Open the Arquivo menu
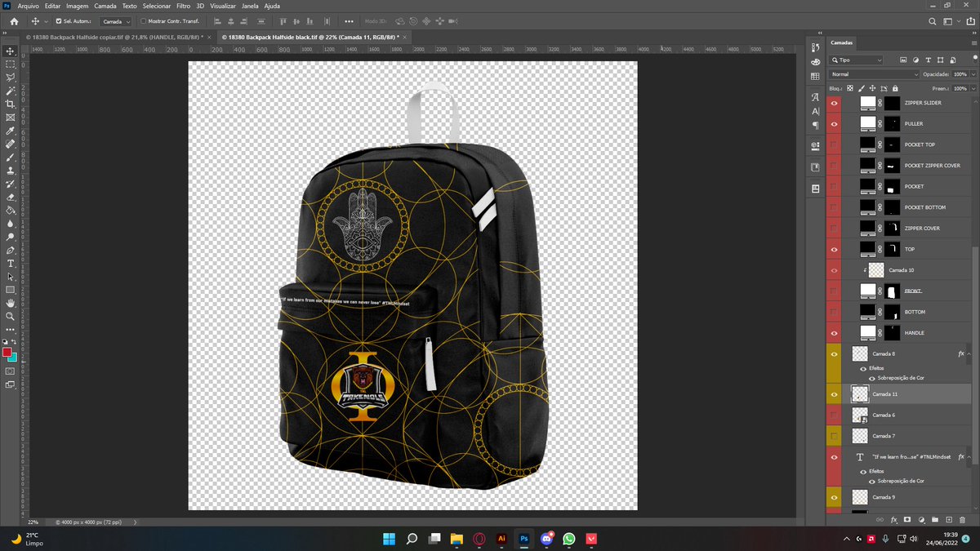This screenshot has width=980, height=551. pos(29,6)
